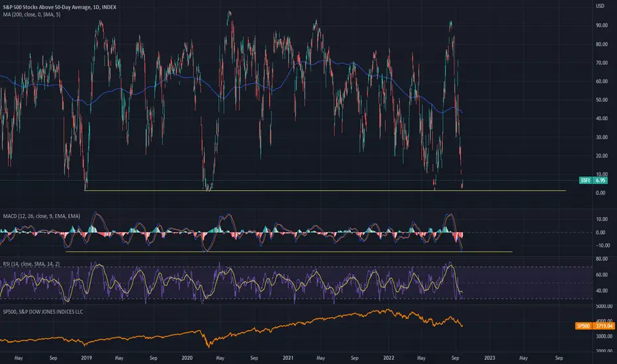Click the orange SP500 3719.04 price label
This screenshot has width=617, height=364.
click(595, 326)
